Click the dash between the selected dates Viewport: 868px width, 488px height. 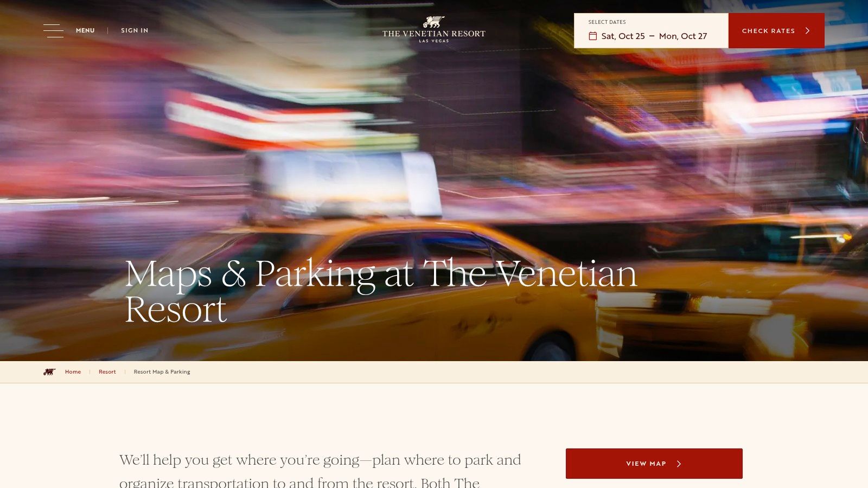(x=652, y=36)
